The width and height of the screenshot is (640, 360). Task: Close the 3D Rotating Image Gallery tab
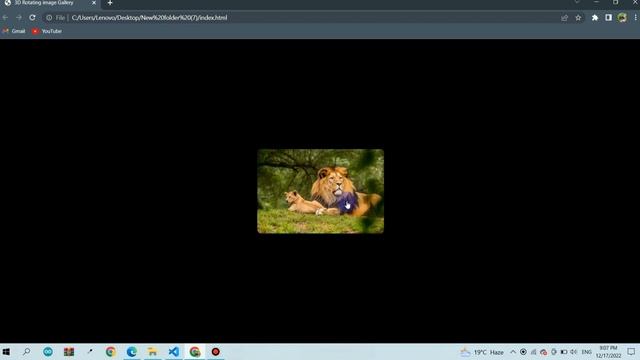coord(94,3)
